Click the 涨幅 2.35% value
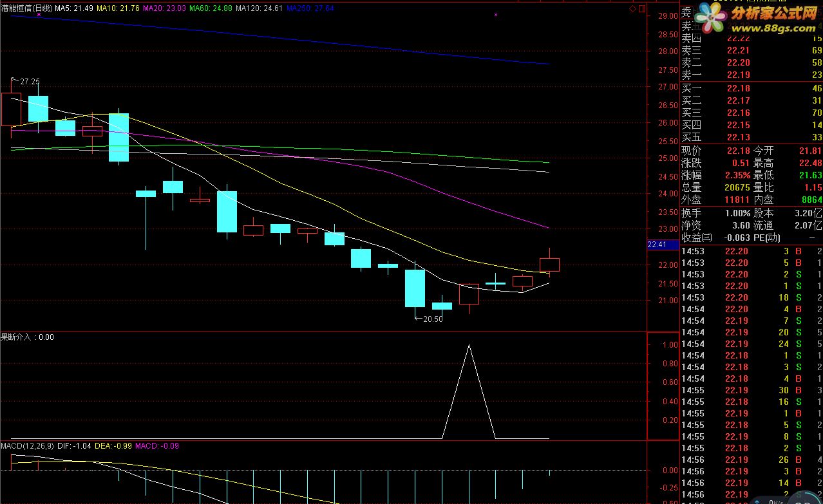823x504 pixels. click(x=739, y=175)
